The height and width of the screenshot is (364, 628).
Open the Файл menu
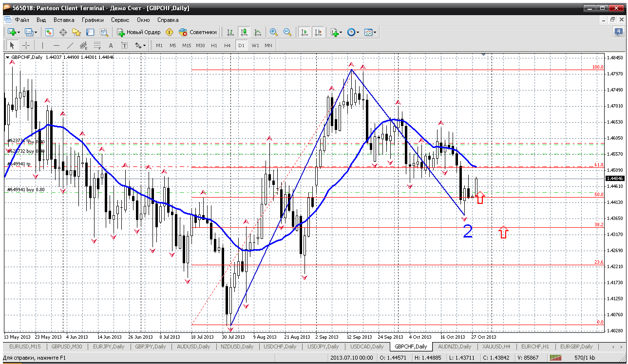(x=22, y=20)
